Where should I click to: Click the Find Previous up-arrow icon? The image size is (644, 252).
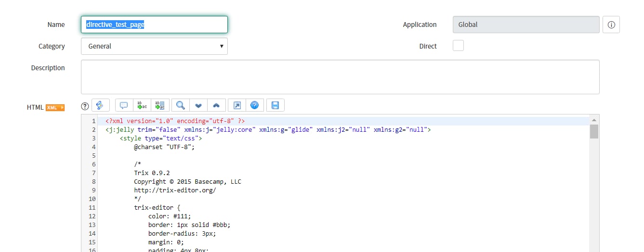click(216, 105)
